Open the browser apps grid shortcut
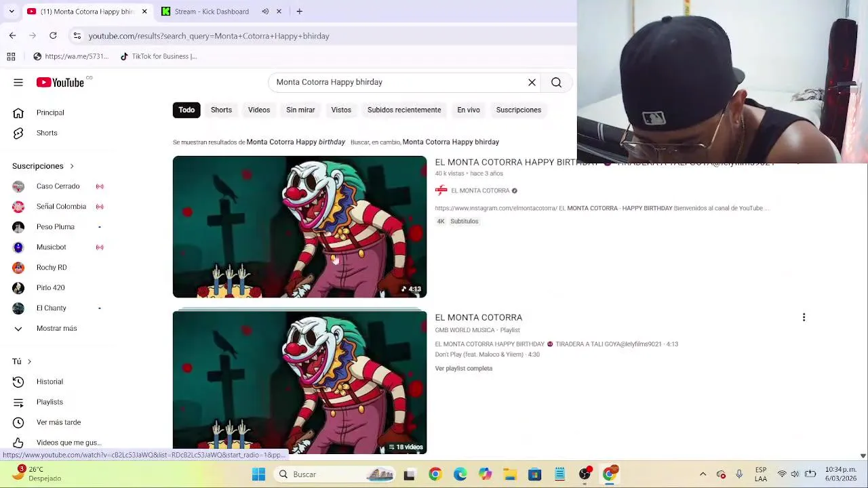This screenshot has width=868, height=488. click(x=11, y=57)
